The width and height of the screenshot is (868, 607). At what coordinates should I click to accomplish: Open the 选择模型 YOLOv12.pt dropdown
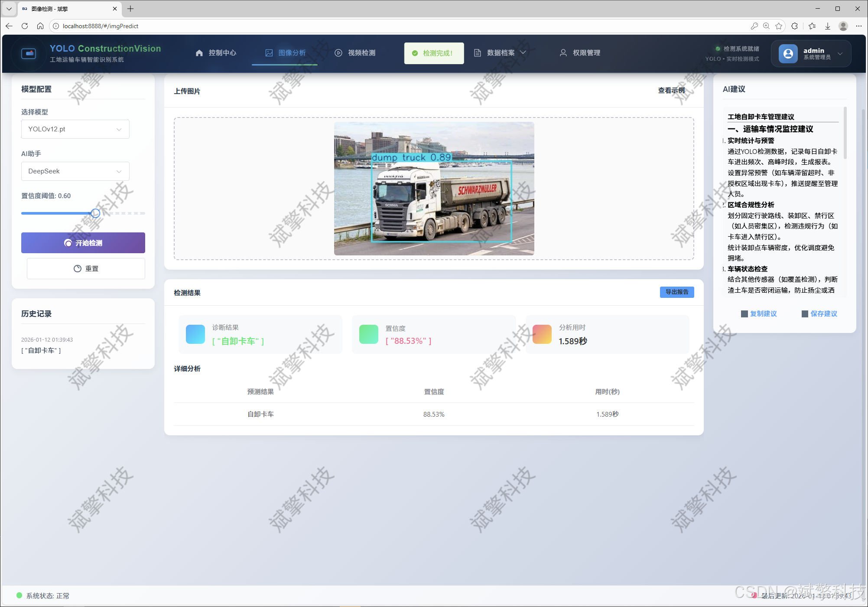pos(75,129)
